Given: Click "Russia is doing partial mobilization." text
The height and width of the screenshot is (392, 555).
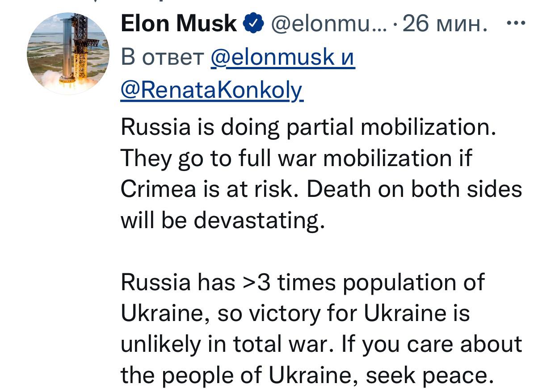Looking at the screenshot, I should [x=308, y=128].
